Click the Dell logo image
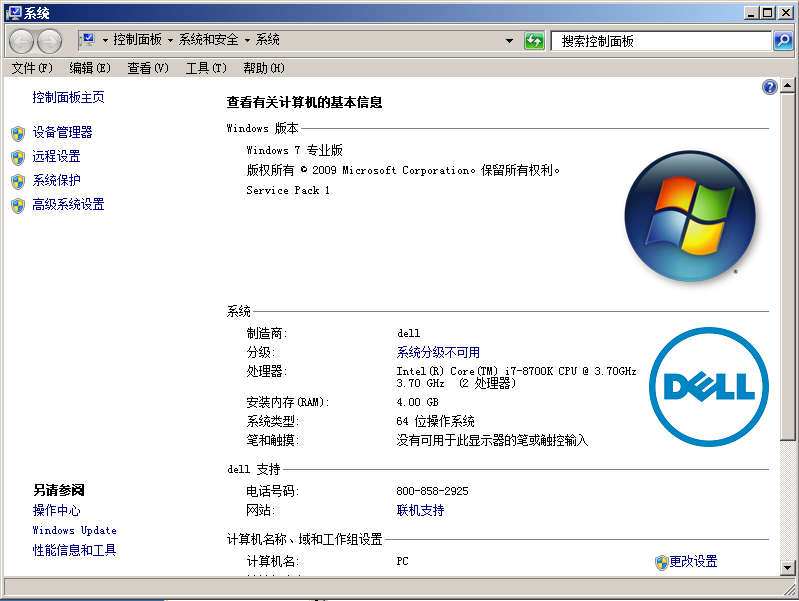Image resolution: width=799 pixels, height=601 pixels. (709, 387)
